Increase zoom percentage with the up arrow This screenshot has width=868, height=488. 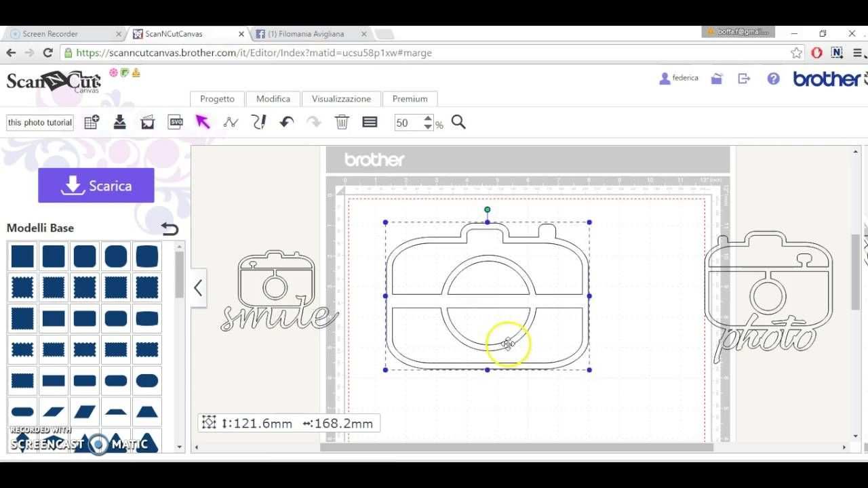[428, 119]
